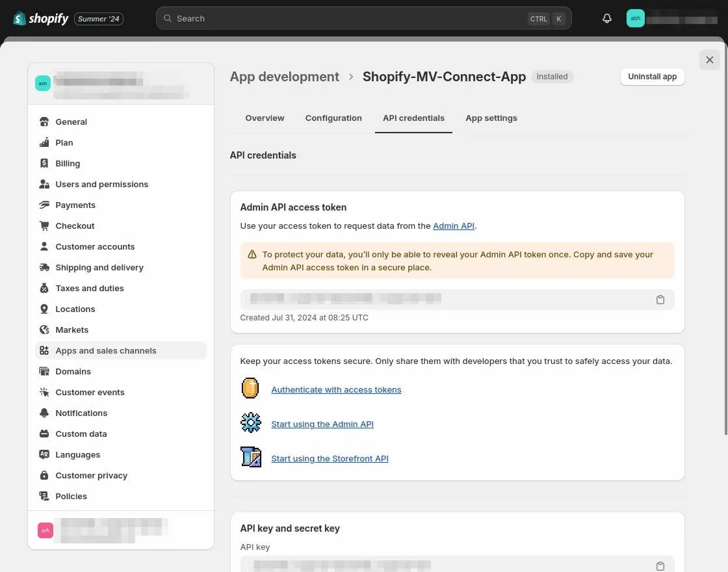728x572 pixels.
Task: Open Users and permissions
Action: pos(102,185)
